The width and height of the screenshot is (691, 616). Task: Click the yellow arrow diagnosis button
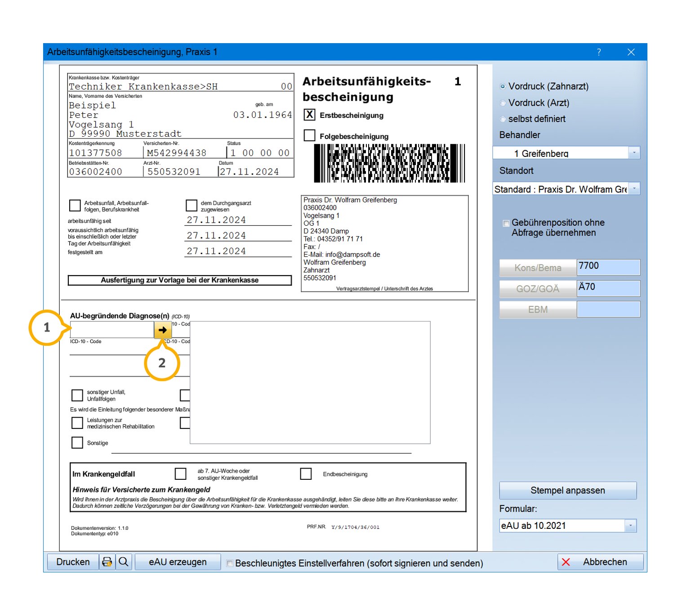pos(162,330)
